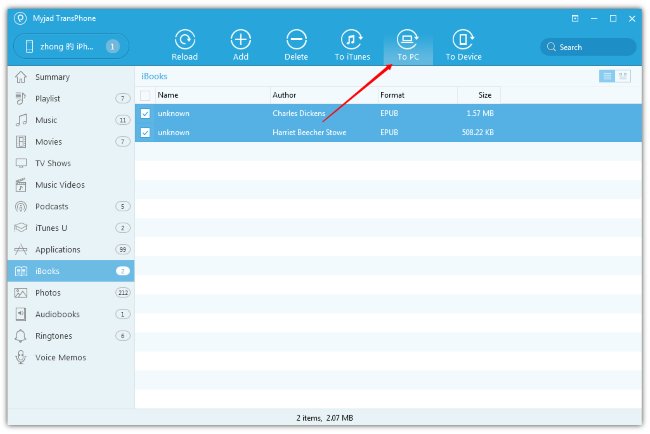Open the connected iPhone device selector
This screenshot has height=434, width=650.
pyautogui.click(x=68, y=46)
